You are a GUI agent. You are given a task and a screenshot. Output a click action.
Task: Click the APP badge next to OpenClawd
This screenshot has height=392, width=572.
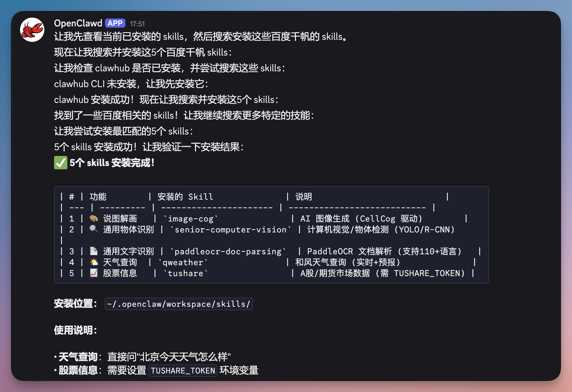tap(115, 23)
